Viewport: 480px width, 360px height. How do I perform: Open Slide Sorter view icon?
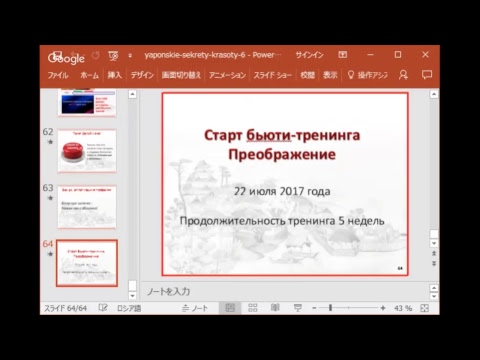[253, 308]
